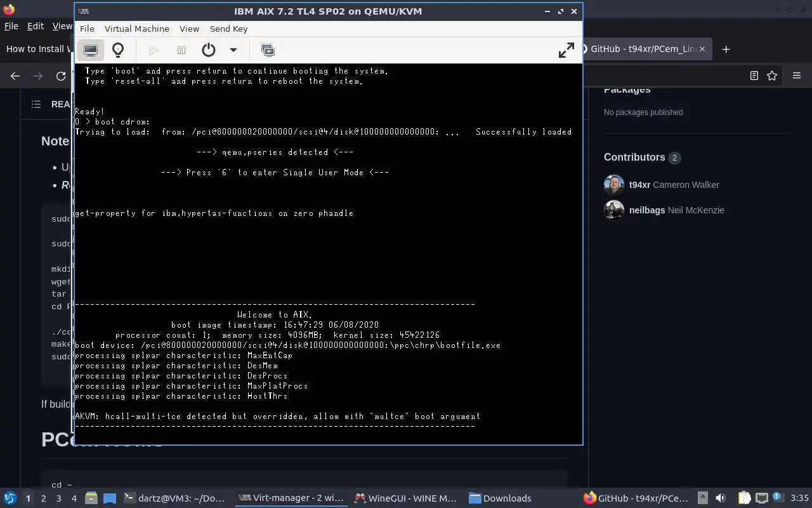812x508 pixels.
Task: Switch to the dartz@VM3 terminal taskbar item
Action: click(x=174, y=498)
